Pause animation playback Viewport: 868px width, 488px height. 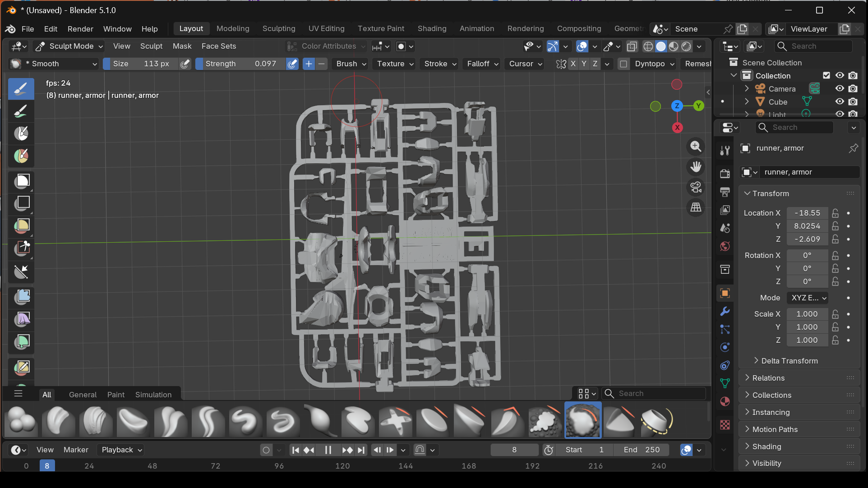click(328, 450)
